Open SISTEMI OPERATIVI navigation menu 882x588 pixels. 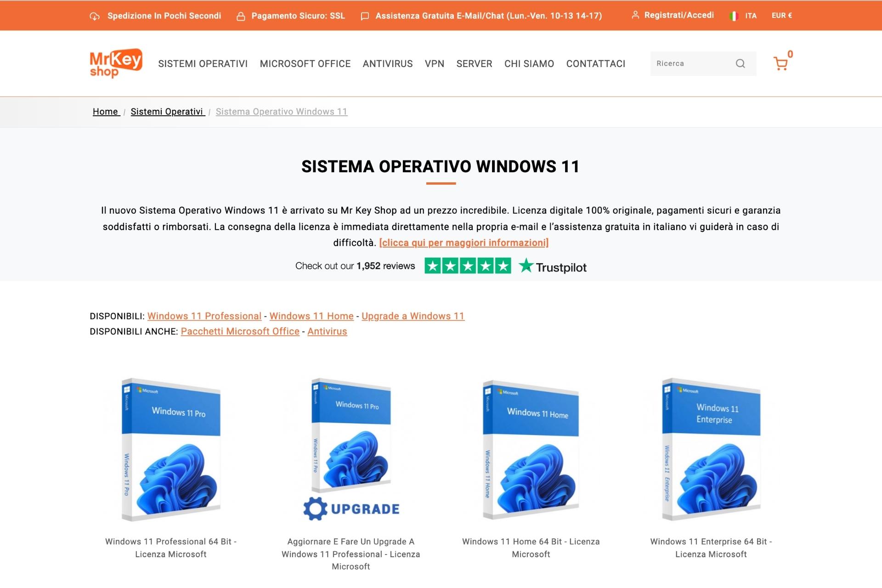tap(203, 63)
